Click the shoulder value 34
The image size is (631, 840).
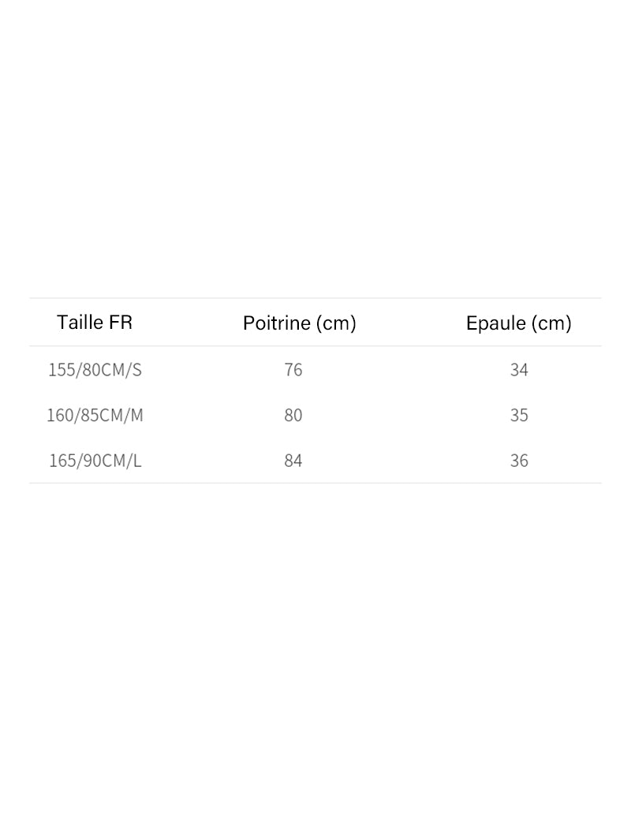pos(519,370)
